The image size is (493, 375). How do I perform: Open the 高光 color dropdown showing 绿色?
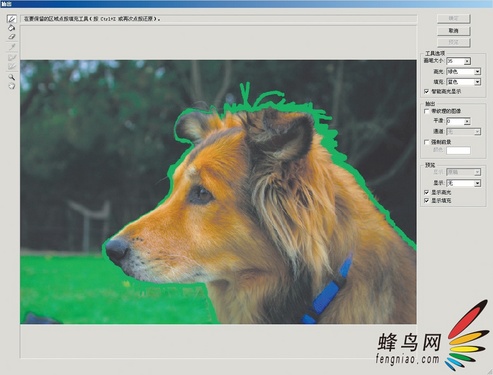pos(463,72)
